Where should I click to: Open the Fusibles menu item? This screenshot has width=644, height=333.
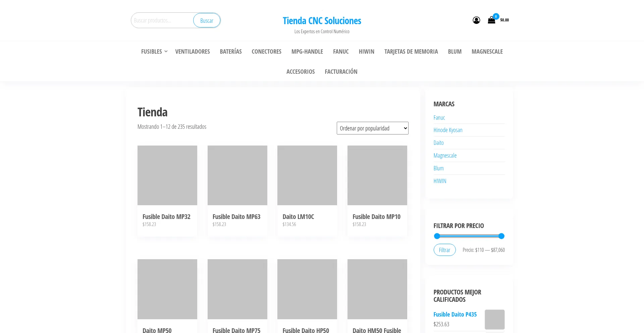coord(151,51)
